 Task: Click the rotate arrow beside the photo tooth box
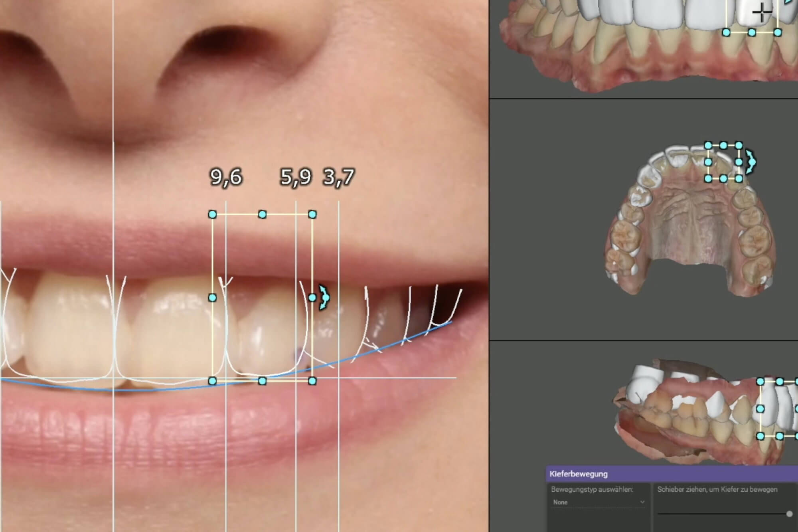[325, 297]
